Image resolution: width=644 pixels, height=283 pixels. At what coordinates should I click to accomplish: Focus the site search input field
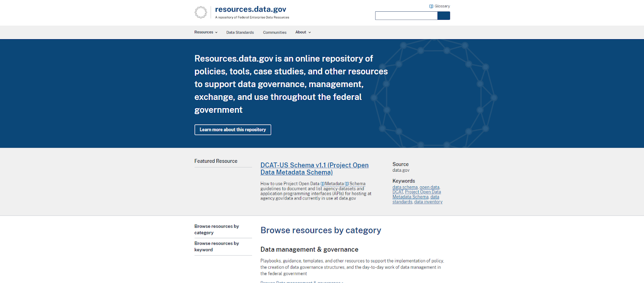(x=406, y=16)
